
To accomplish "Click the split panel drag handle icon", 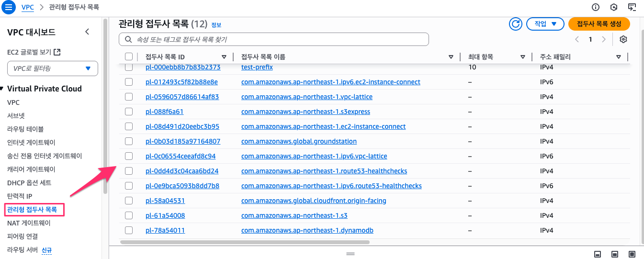I will tap(350, 253).
